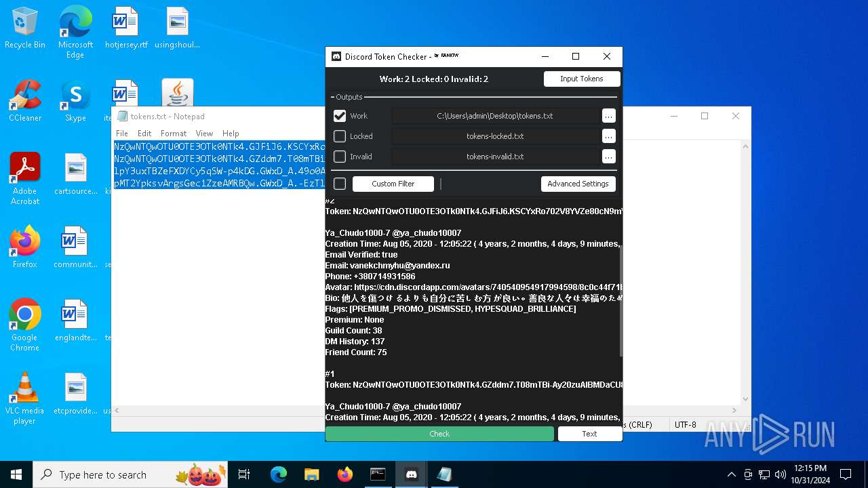Launch Skype from the desktop
The height and width of the screenshot is (488, 868).
[x=75, y=101]
